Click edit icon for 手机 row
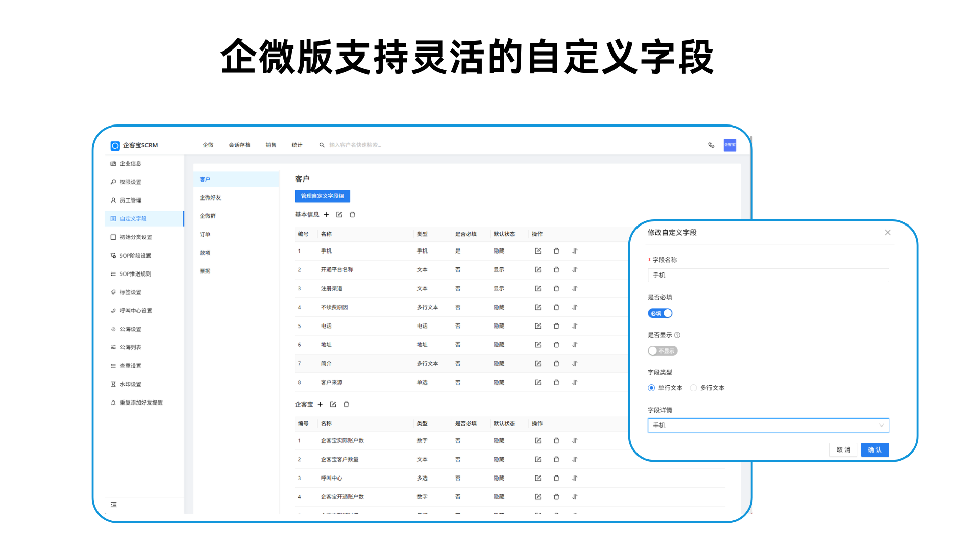 pyautogui.click(x=538, y=251)
